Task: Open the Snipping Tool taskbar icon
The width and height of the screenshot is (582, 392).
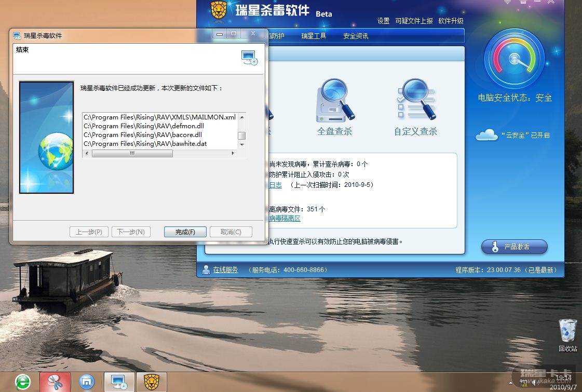Action: [x=55, y=382]
